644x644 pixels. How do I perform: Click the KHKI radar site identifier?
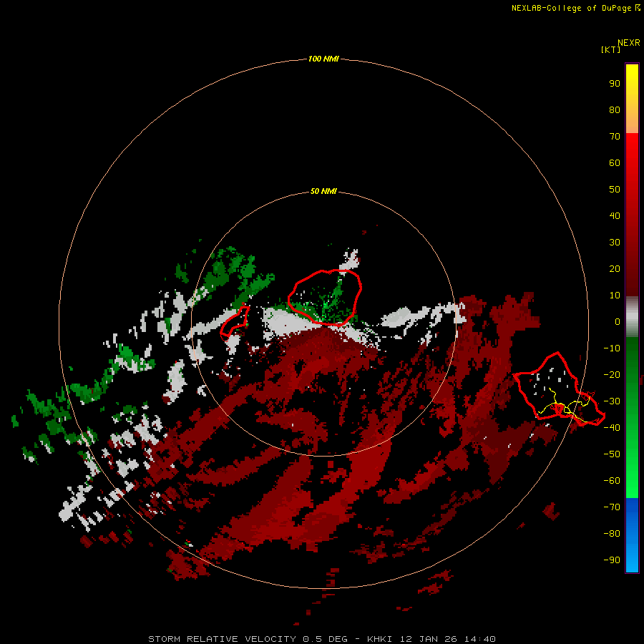click(x=379, y=639)
